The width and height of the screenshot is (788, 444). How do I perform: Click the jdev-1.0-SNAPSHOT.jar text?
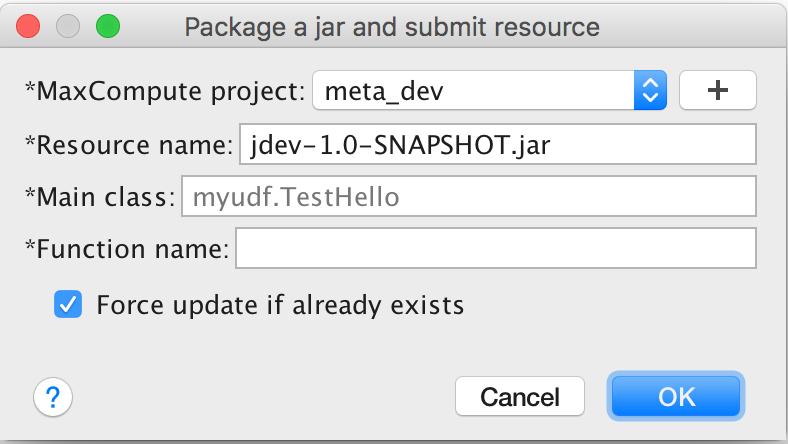[x=400, y=145]
